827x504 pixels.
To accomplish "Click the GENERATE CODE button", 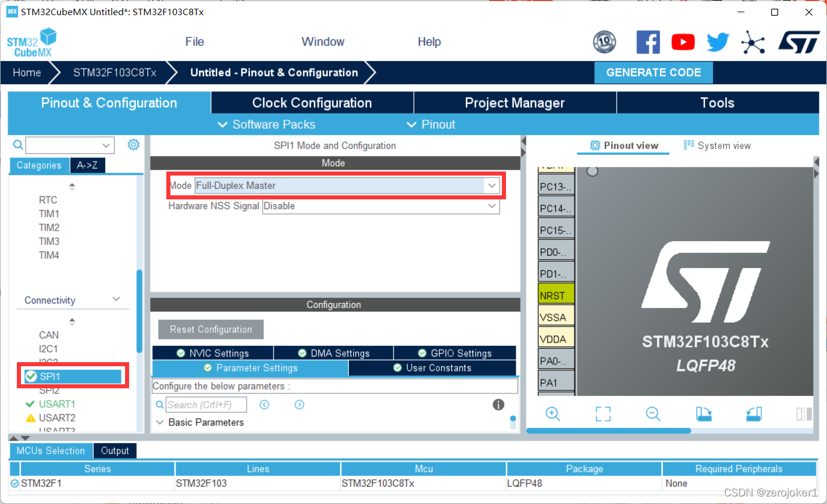I will 654,73.
